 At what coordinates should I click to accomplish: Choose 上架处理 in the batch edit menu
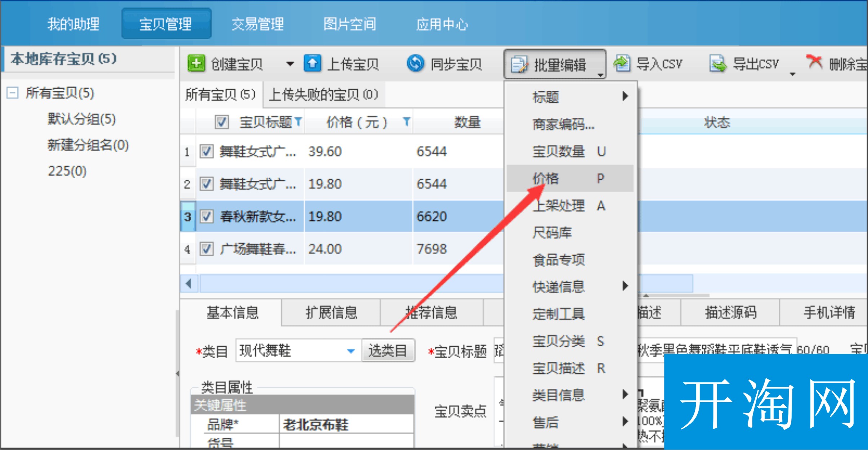click(570, 206)
